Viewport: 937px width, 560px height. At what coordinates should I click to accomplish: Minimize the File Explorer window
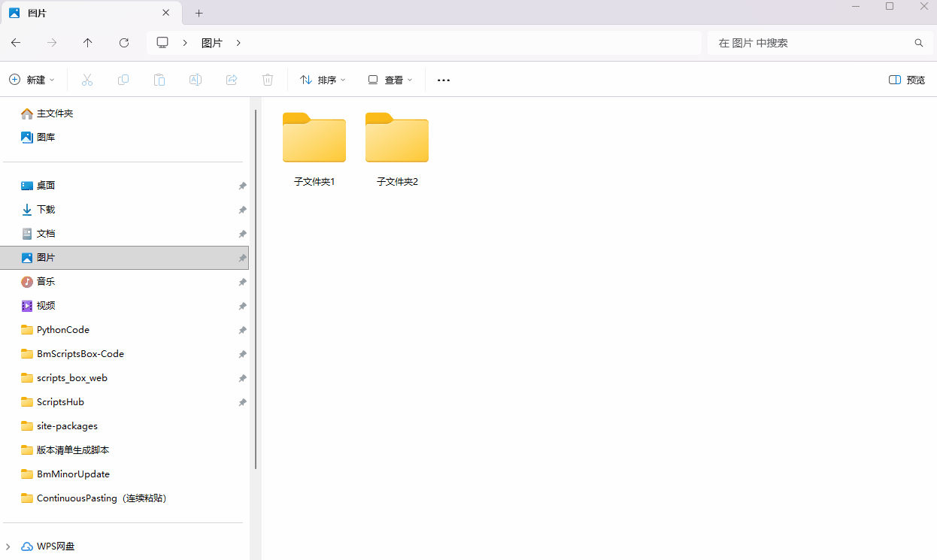(856, 6)
